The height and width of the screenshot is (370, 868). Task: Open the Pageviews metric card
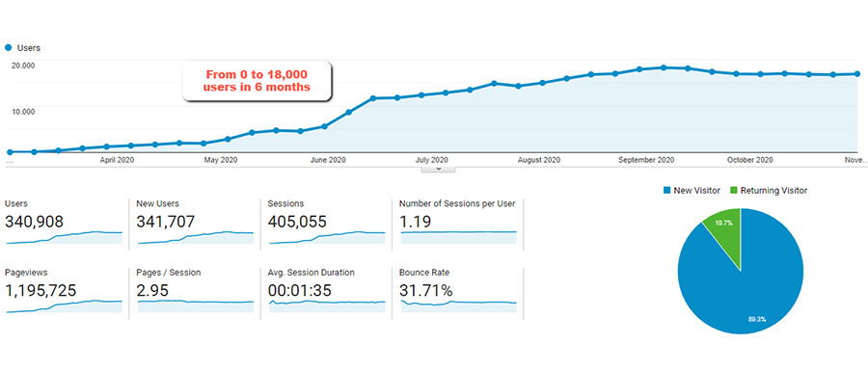64,293
